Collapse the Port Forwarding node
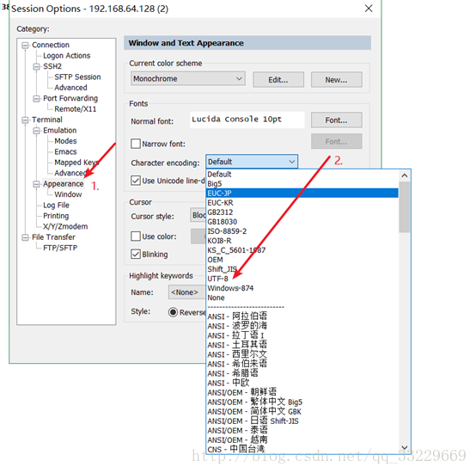This screenshot has height=473, width=476. (x=36, y=99)
